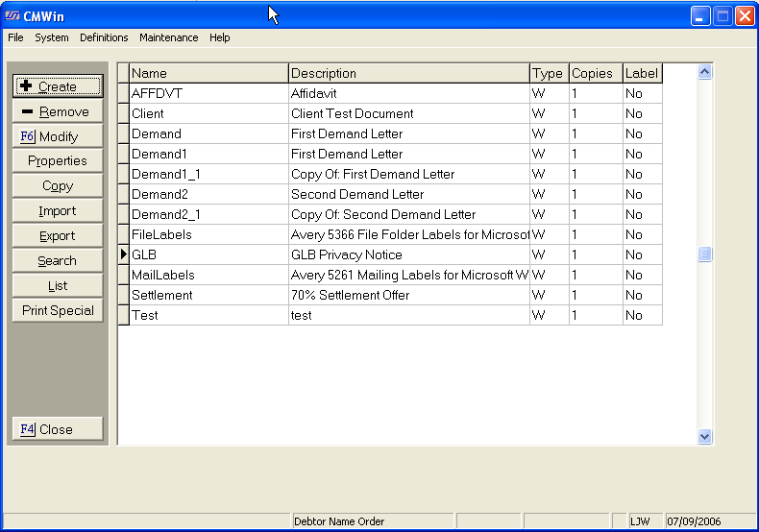Open the File menu
The width and height of the screenshot is (759, 532).
click(x=15, y=37)
